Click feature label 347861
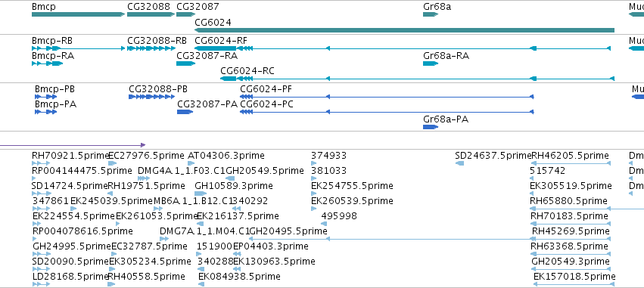The width and height of the screenshot is (644, 288). click(x=50, y=201)
